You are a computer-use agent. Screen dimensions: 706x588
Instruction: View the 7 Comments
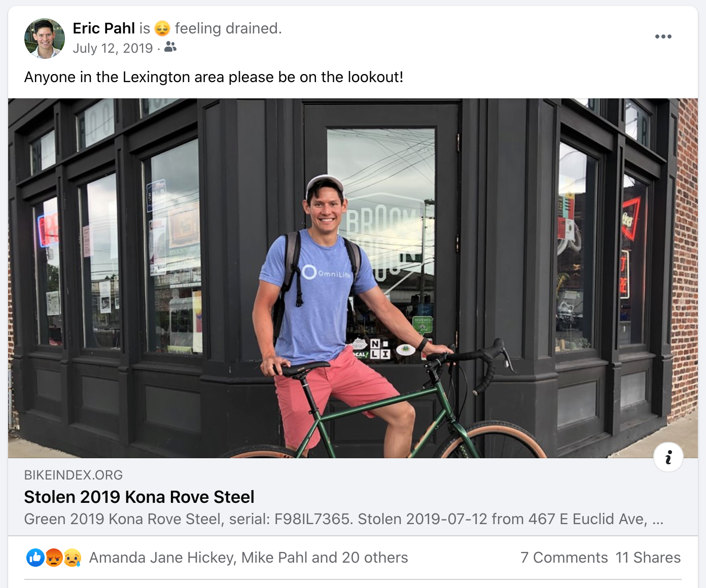[x=563, y=558]
